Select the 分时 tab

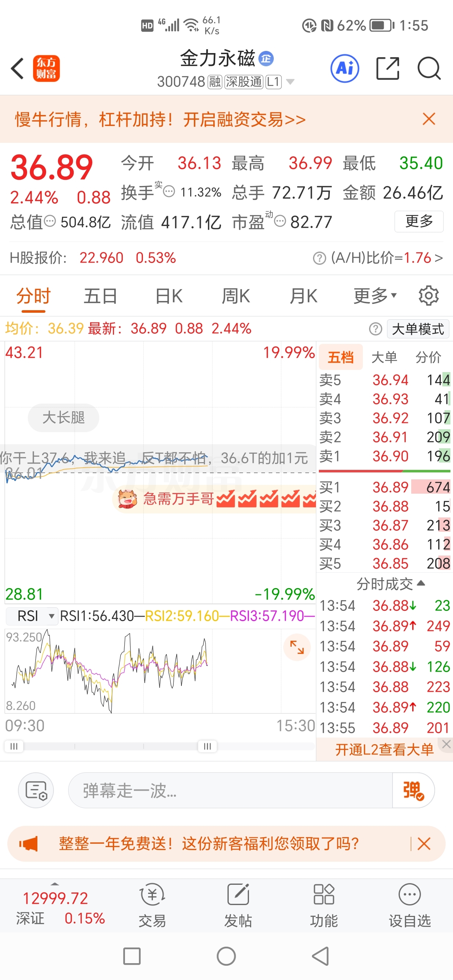click(33, 296)
